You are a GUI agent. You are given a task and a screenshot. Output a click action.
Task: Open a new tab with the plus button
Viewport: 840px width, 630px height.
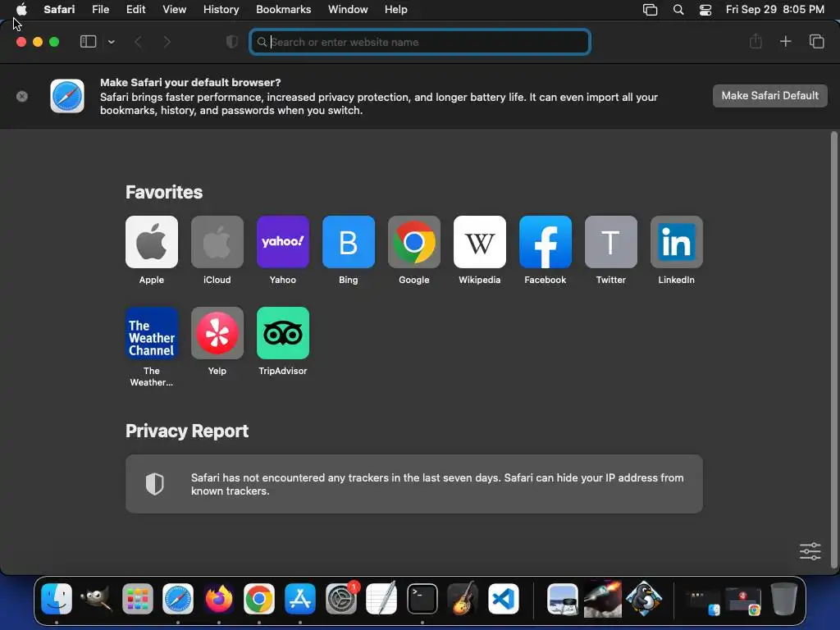point(785,41)
